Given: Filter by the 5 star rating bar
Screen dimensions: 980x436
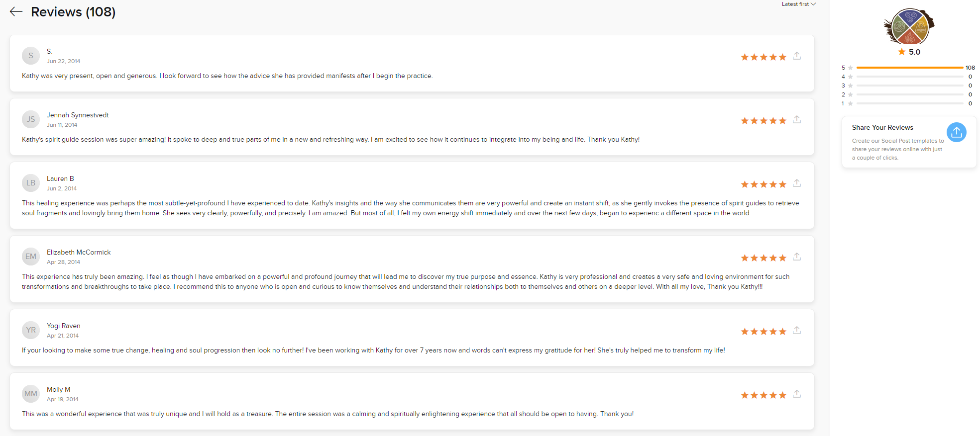Looking at the screenshot, I should [x=908, y=68].
